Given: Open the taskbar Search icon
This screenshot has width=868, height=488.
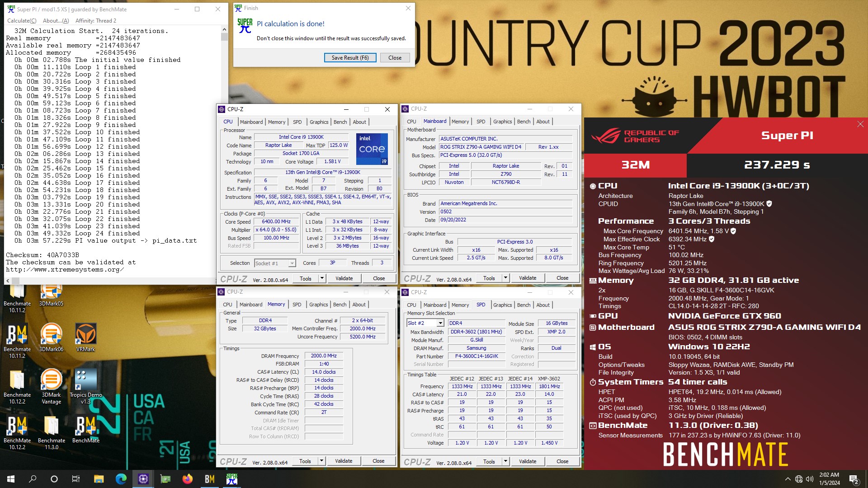Looking at the screenshot, I should (x=33, y=479).
